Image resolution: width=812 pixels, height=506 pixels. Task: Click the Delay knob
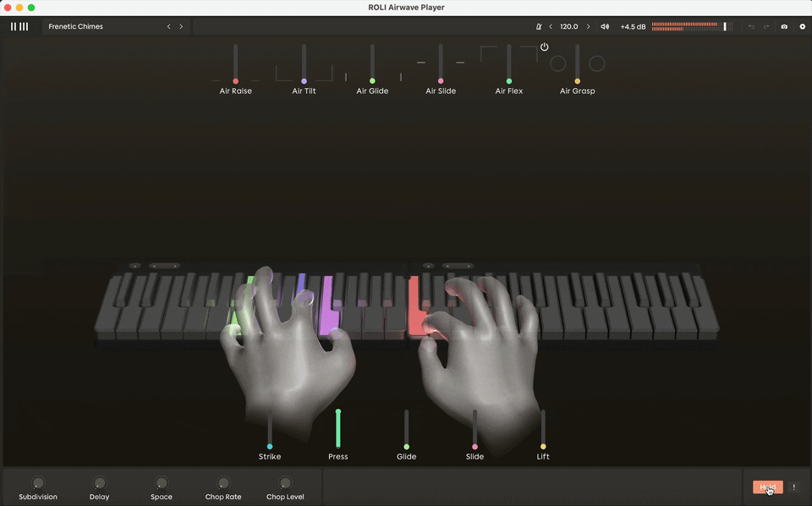[100, 482]
